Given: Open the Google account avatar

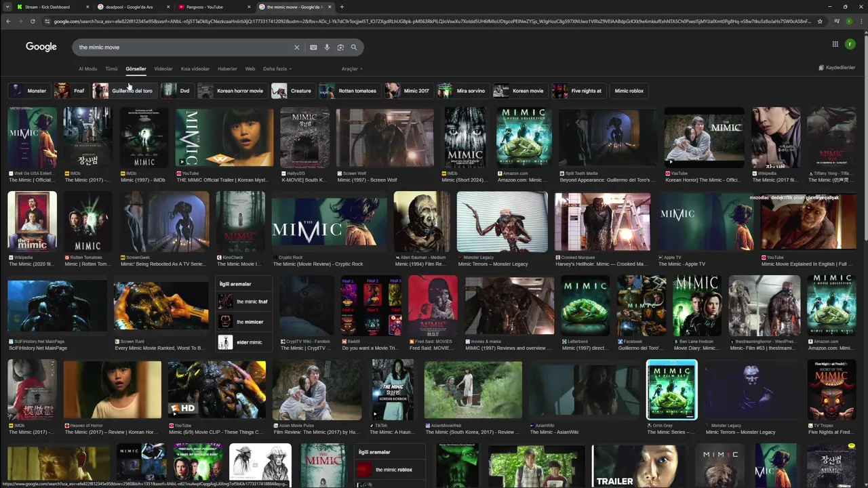Looking at the screenshot, I should [850, 44].
